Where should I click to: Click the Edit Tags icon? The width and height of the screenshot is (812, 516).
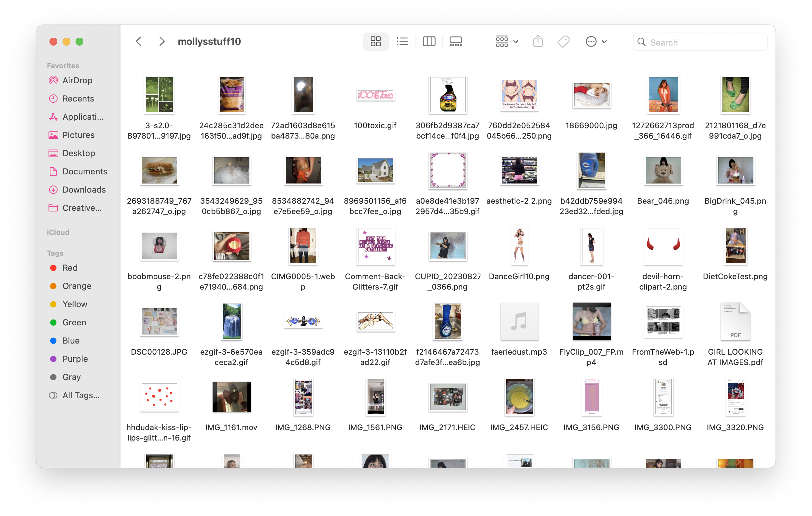click(564, 41)
